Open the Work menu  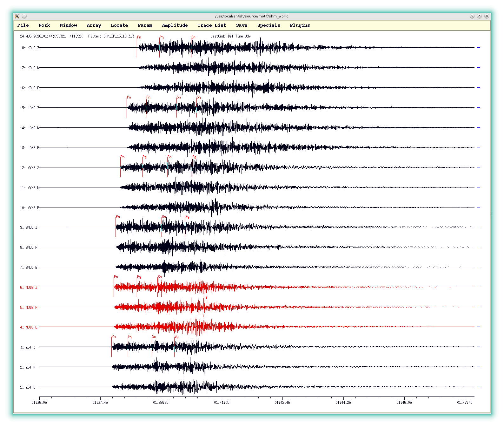coord(44,25)
